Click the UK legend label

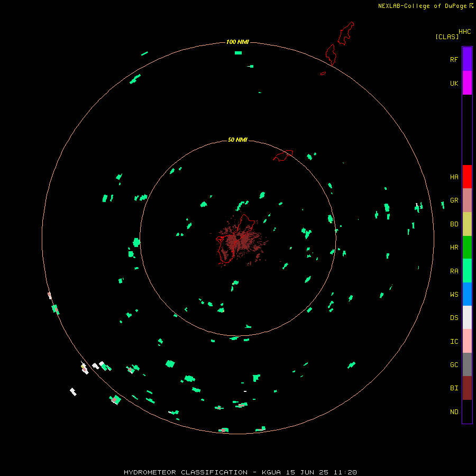pyautogui.click(x=454, y=83)
